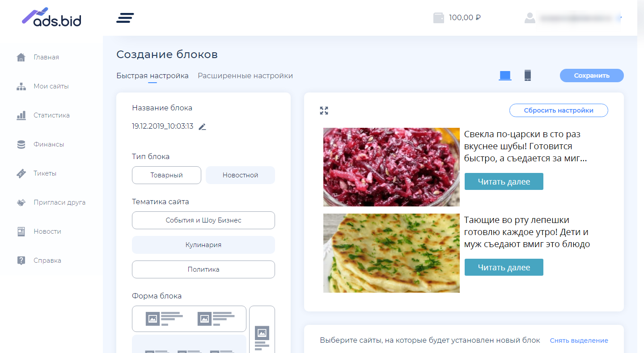Go to Финансы in the sidebar
644x353 pixels.
48,144
